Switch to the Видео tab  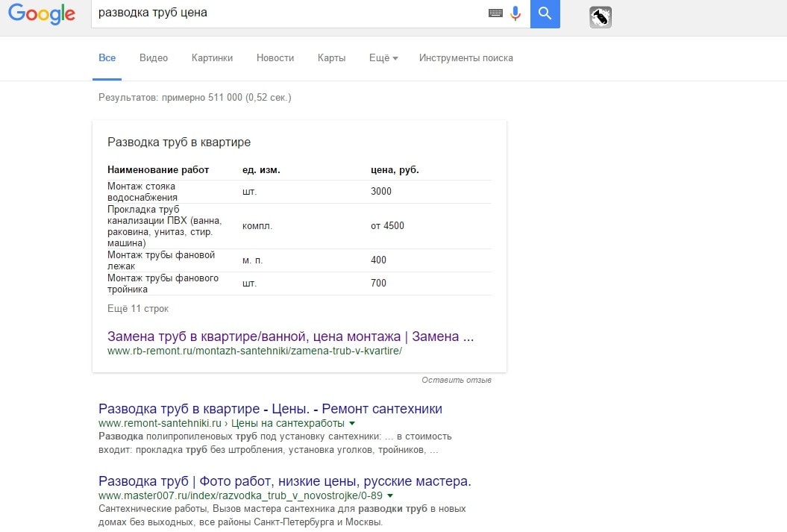pos(154,58)
